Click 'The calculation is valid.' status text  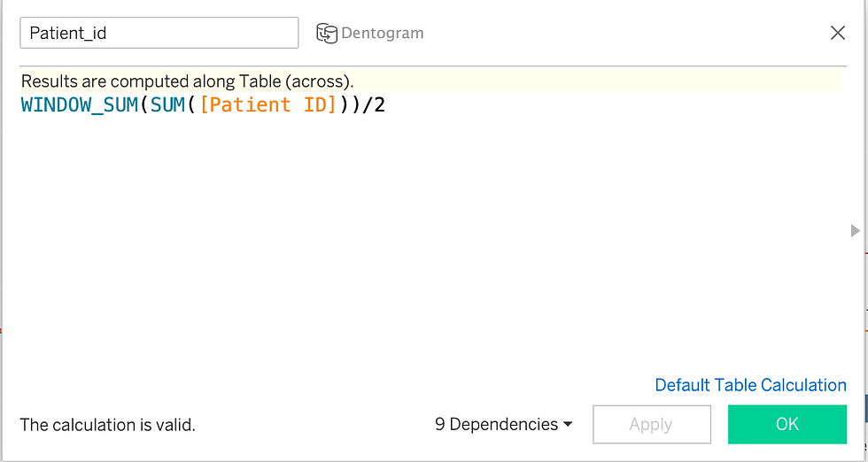pos(107,425)
